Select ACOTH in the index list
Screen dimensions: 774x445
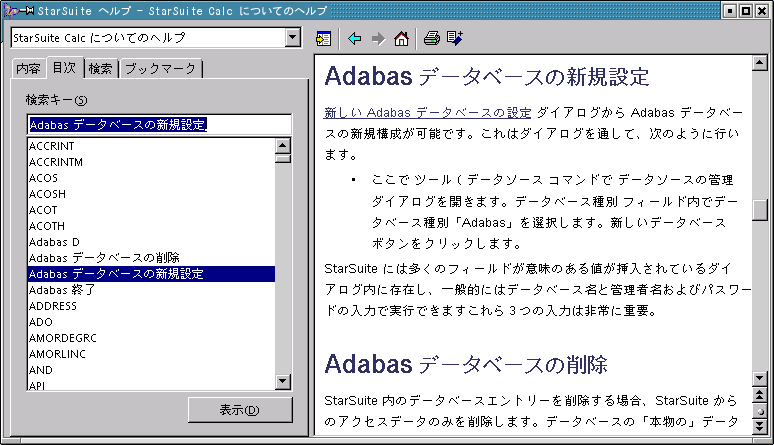151,226
